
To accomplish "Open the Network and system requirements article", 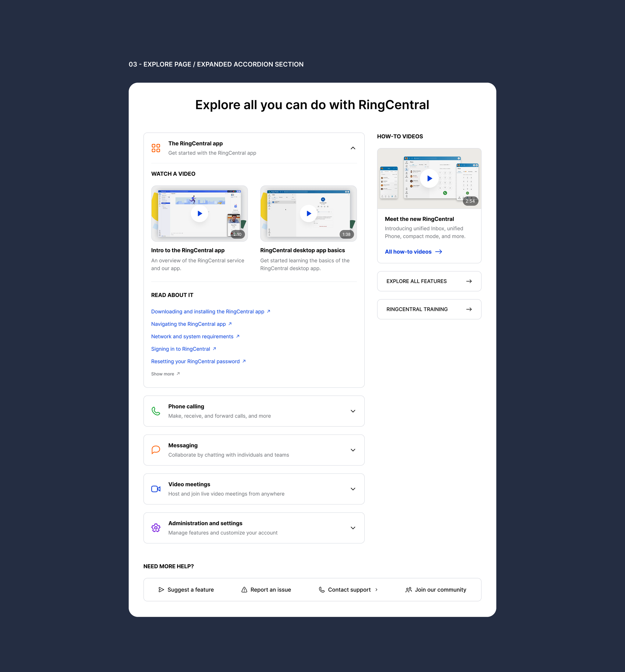I will [x=192, y=337].
